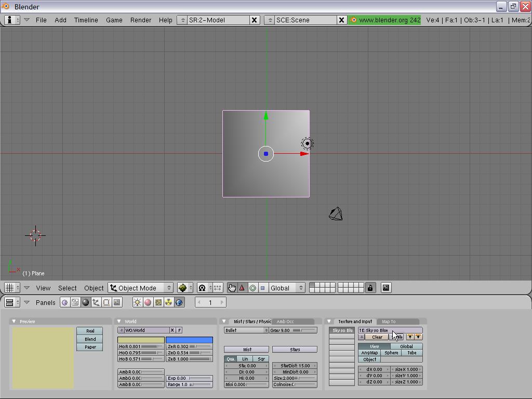Select the rotate manipulator ring icon
The width and height of the screenshot is (532, 399).
tap(252, 288)
